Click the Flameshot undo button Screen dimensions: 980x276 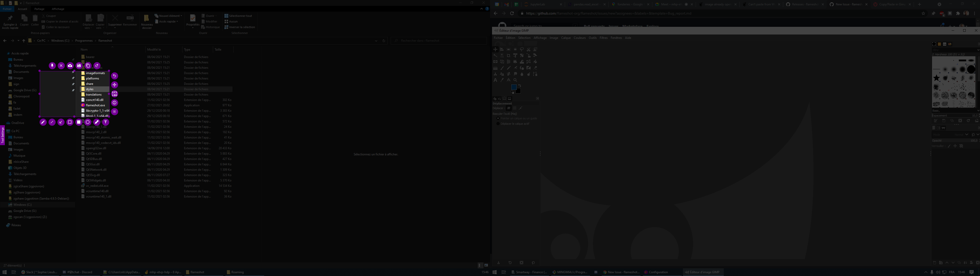pos(115,76)
